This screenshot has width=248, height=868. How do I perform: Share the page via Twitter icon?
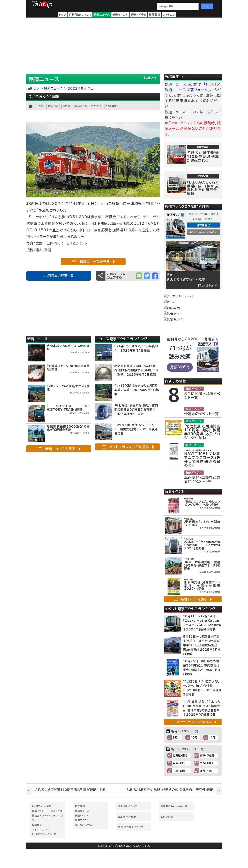click(x=147, y=276)
